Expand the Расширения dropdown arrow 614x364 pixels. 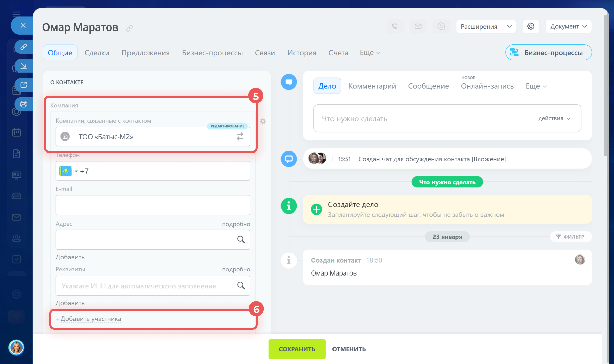509,26
